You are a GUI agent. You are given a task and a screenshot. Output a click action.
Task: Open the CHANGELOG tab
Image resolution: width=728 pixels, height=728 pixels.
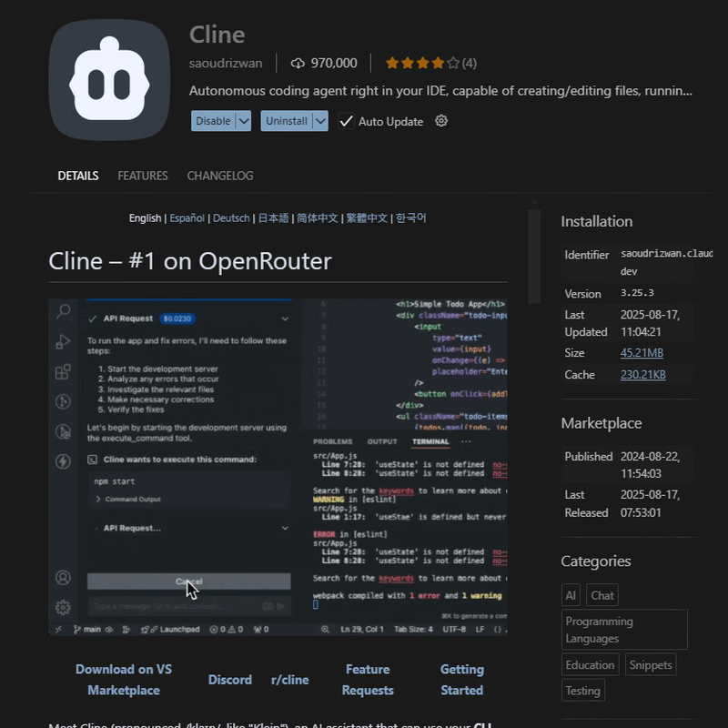point(219,176)
